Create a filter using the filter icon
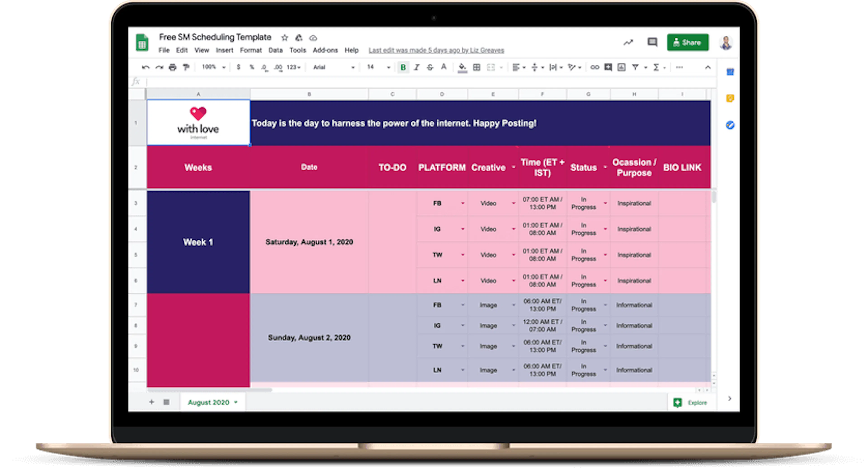 (635, 67)
